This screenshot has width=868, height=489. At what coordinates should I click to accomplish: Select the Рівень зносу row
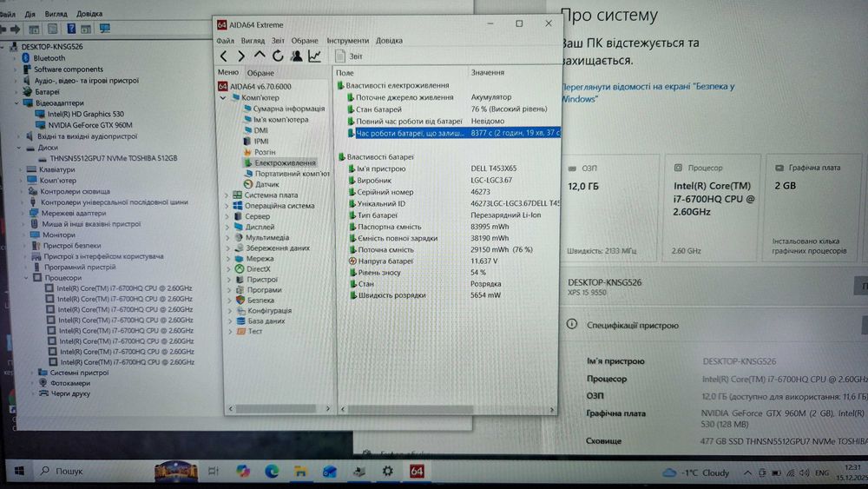click(x=454, y=273)
